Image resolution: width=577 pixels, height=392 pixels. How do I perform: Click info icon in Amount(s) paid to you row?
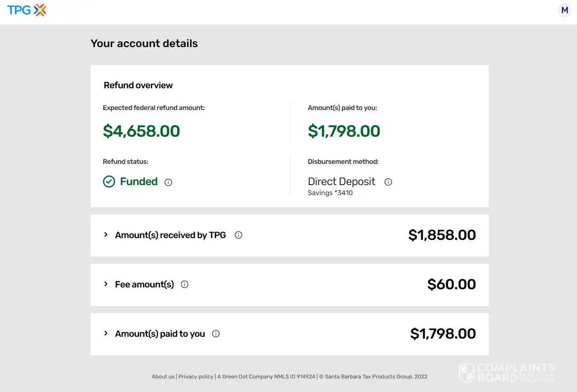coord(216,334)
